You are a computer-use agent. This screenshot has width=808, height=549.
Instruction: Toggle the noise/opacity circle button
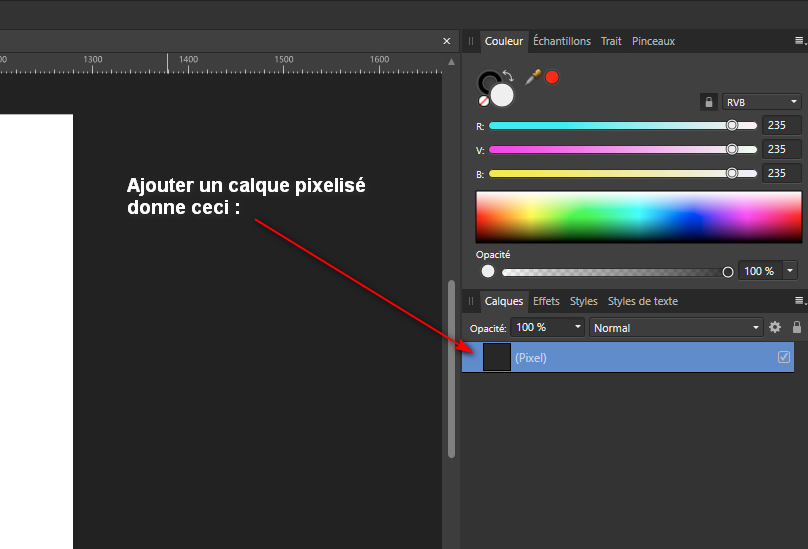click(487, 271)
